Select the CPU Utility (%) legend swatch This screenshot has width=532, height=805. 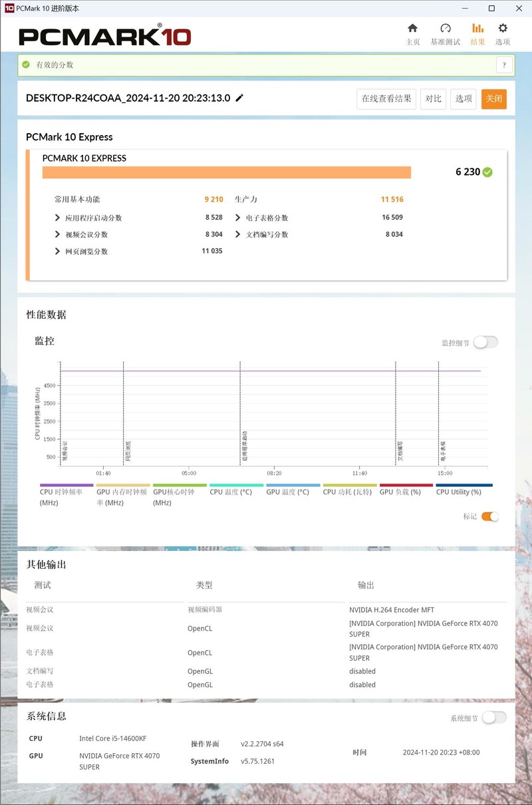[464, 485]
